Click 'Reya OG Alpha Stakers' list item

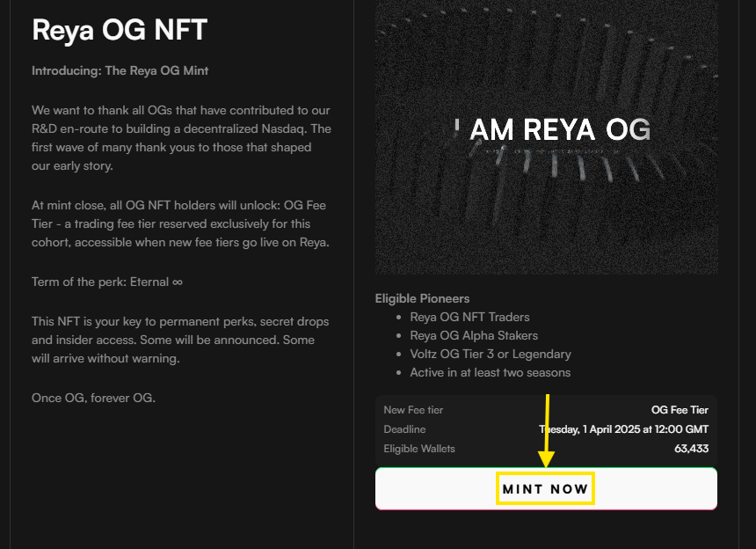[x=474, y=335]
